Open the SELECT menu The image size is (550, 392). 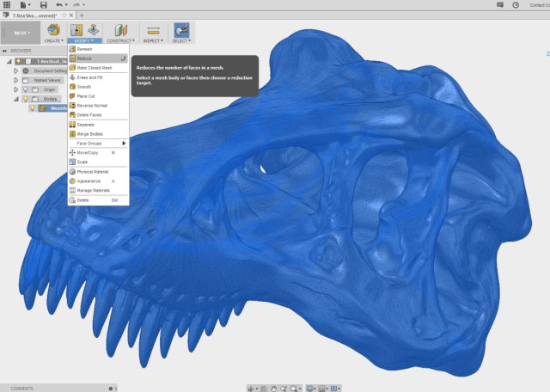tap(181, 41)
